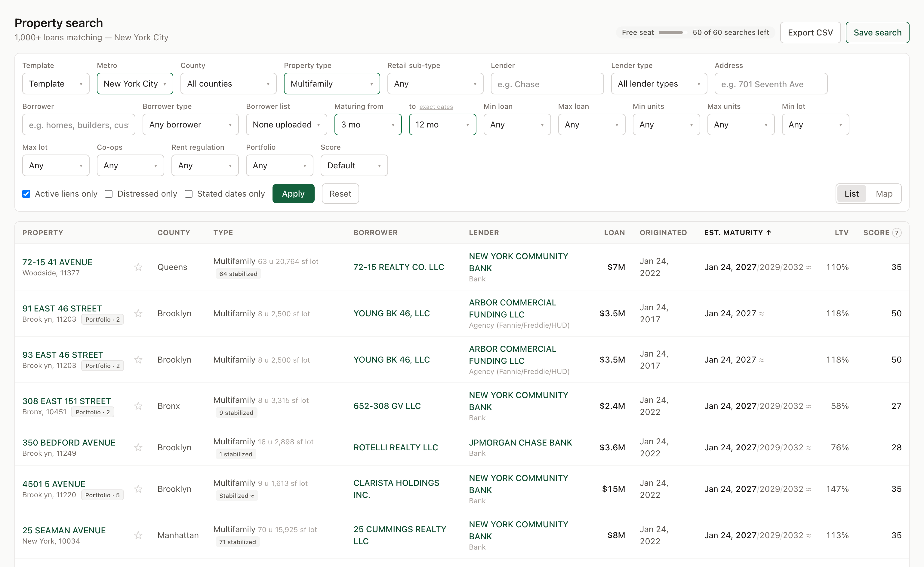Open the 12 mo maturing-to dropdown
This screenshot has height=567, width=924.
(x=443, y=124)
